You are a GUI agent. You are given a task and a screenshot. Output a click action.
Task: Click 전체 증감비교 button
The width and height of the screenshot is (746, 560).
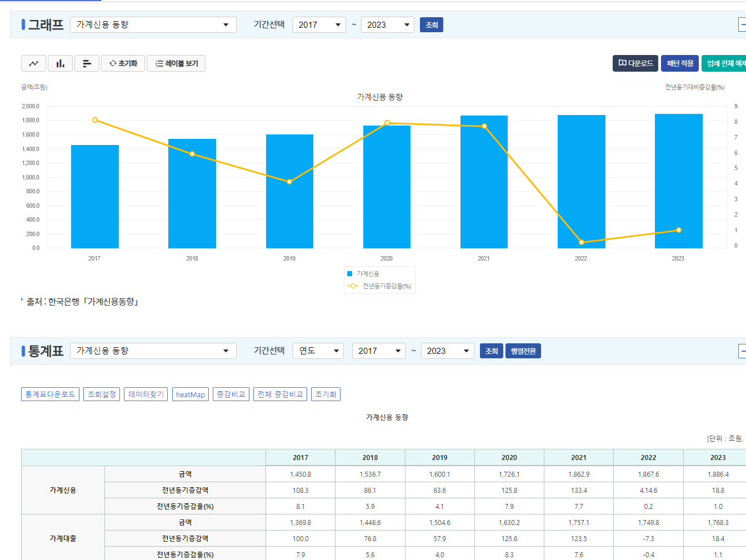point(280,394)
